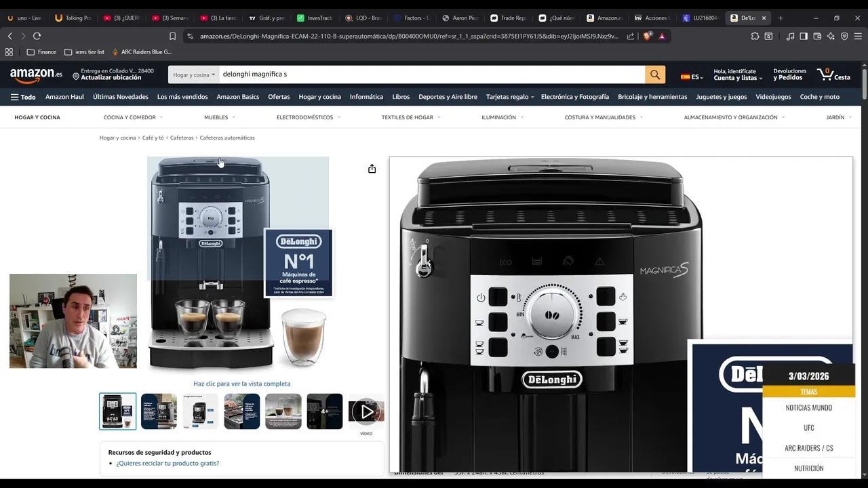Go to Los más vendidos
Screen dimensions: 868x488
click(x=182, y=97)
